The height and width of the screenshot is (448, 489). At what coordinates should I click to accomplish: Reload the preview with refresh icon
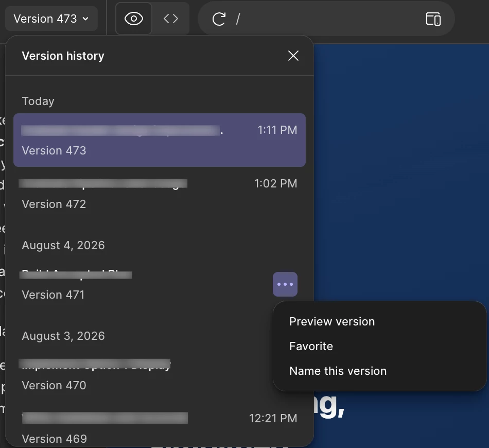(219, 19)
